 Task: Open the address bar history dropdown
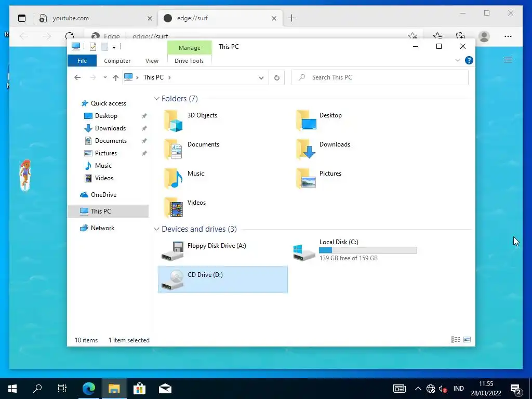[x=261, y=78]
